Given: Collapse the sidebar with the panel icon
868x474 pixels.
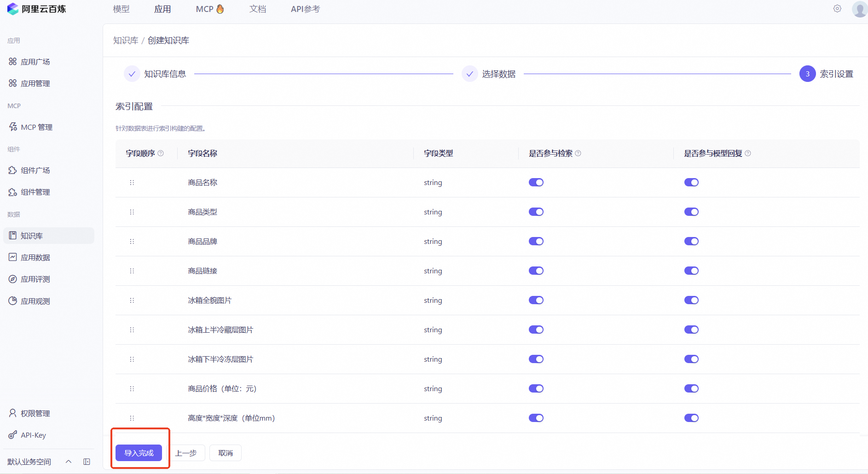Looking at the screenshot, I should click(x=87, y=462).
